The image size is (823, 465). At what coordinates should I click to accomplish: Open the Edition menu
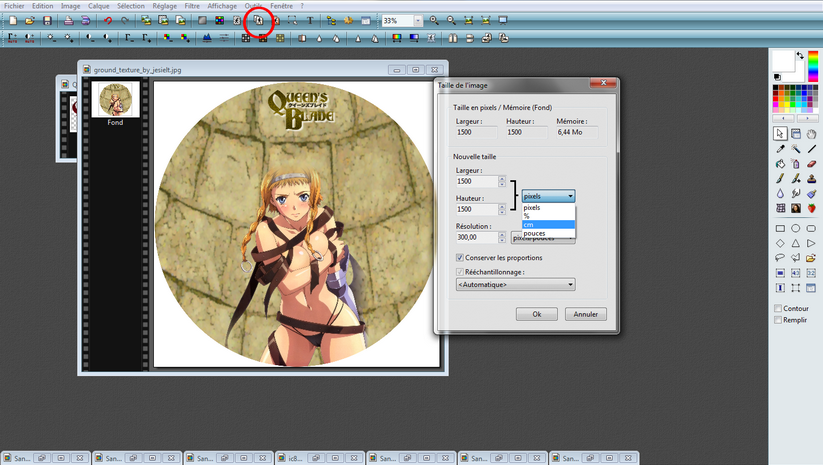43,6
